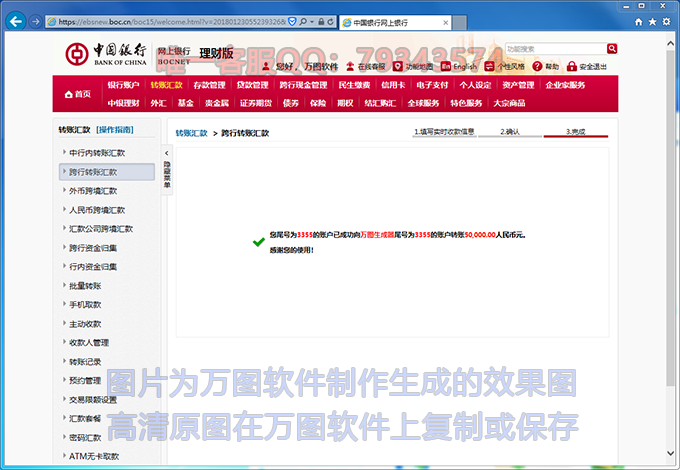Open 帮助 help icon
The height and width of the screenshot is (470, 680).
pos(546,67)
